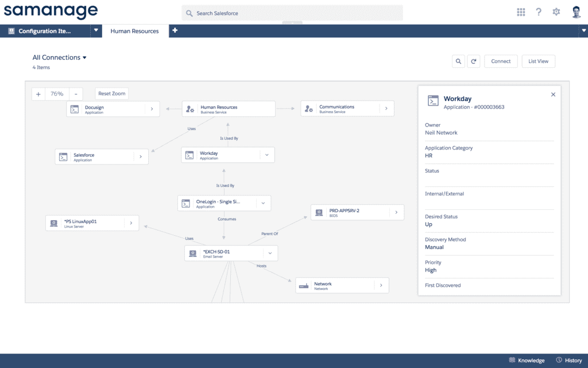The height and width of the screenshot is (368, 588).
Task: Click the 76% zoom level display
Action: [57, 94]
